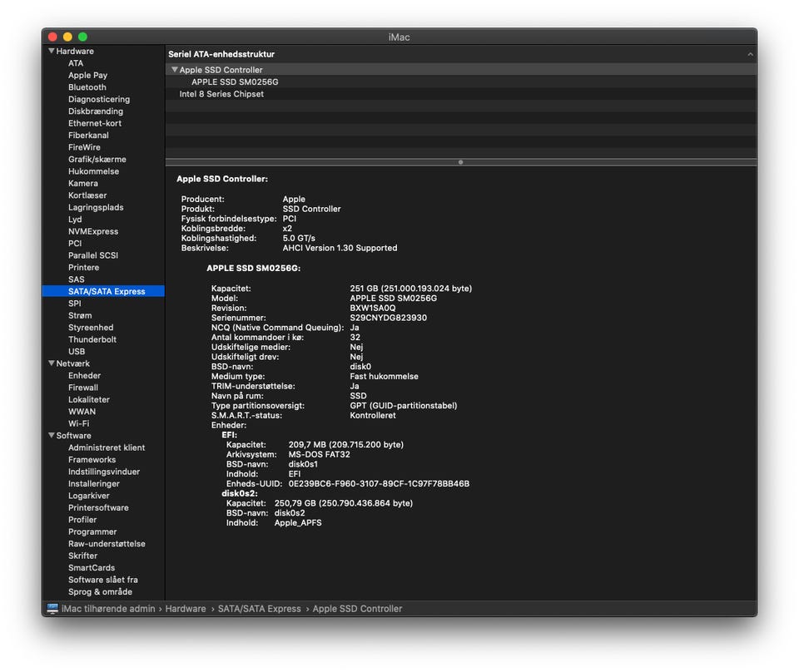Click the iMac computer icon in path bar
Viewport: 799px width, 672px height.
pos(53,609)
